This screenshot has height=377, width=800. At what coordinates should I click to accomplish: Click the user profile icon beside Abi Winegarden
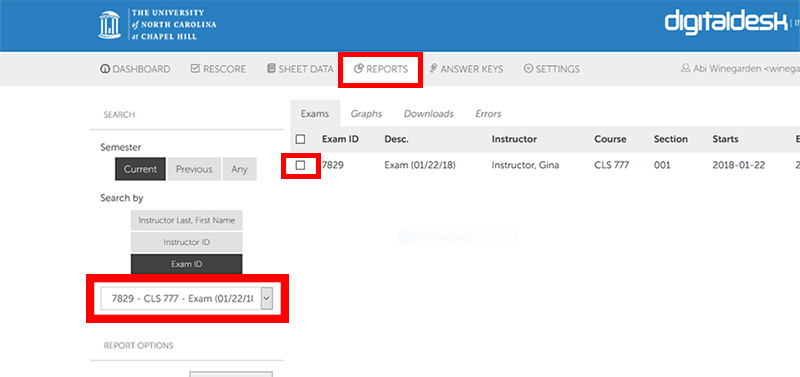686,68
